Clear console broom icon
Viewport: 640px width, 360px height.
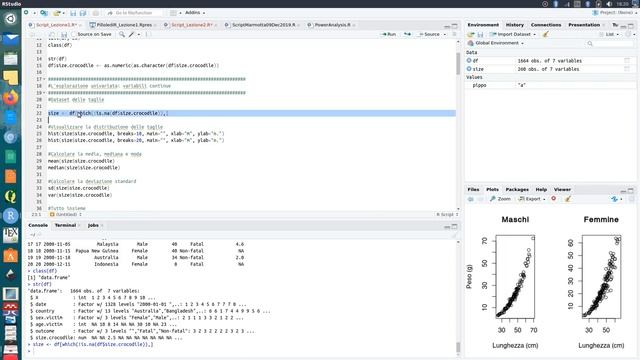click(x=454, y=235)
